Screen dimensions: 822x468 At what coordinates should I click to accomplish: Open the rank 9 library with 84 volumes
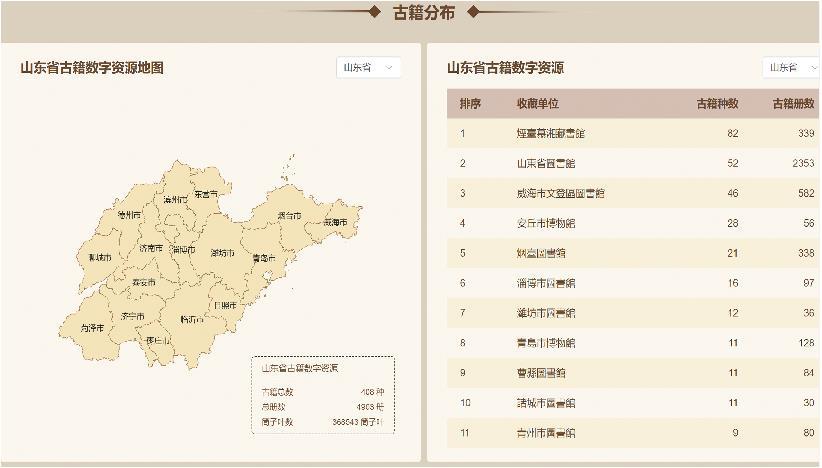pyautogui.click(x=541, y=373)
